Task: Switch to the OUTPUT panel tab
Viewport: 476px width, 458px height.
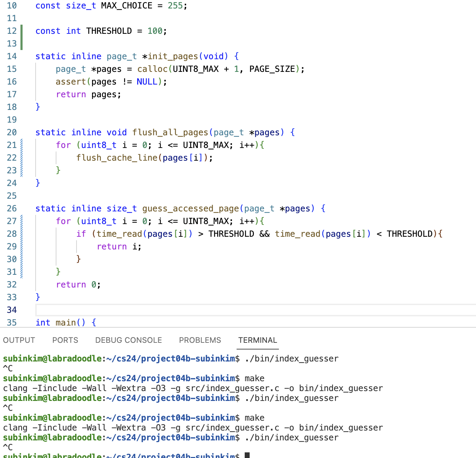Action: tap(19, 340)
